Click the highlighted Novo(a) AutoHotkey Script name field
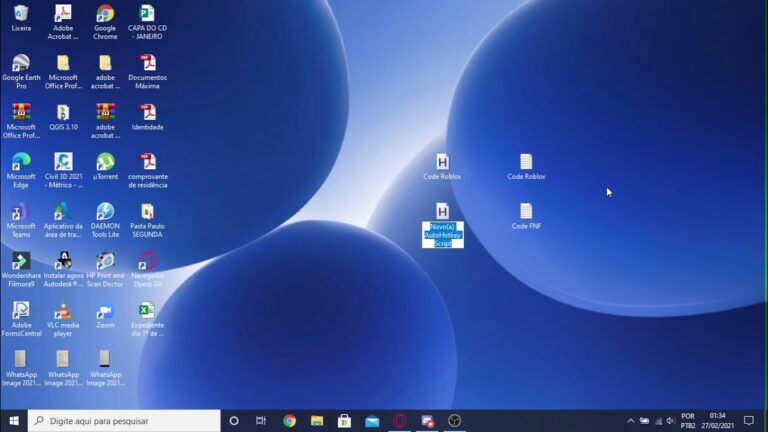Viewport: 768px width, 432px height. pyautogui.click(x=443, y=235)
